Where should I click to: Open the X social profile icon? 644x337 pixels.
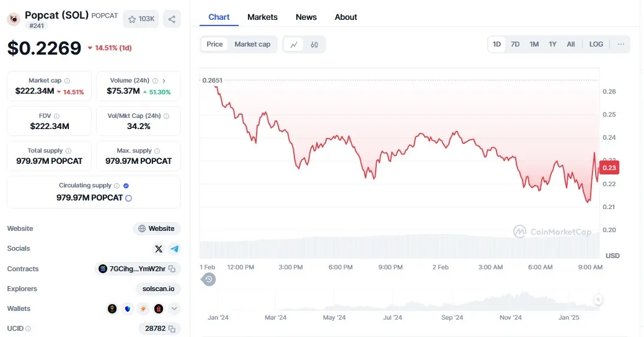tap(159, 248)
